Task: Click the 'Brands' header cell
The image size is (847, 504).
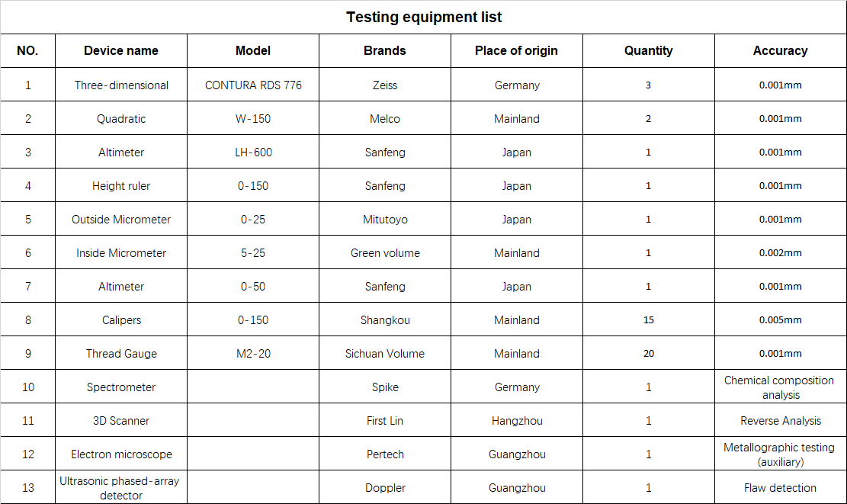Action: [x=384, y=51]
